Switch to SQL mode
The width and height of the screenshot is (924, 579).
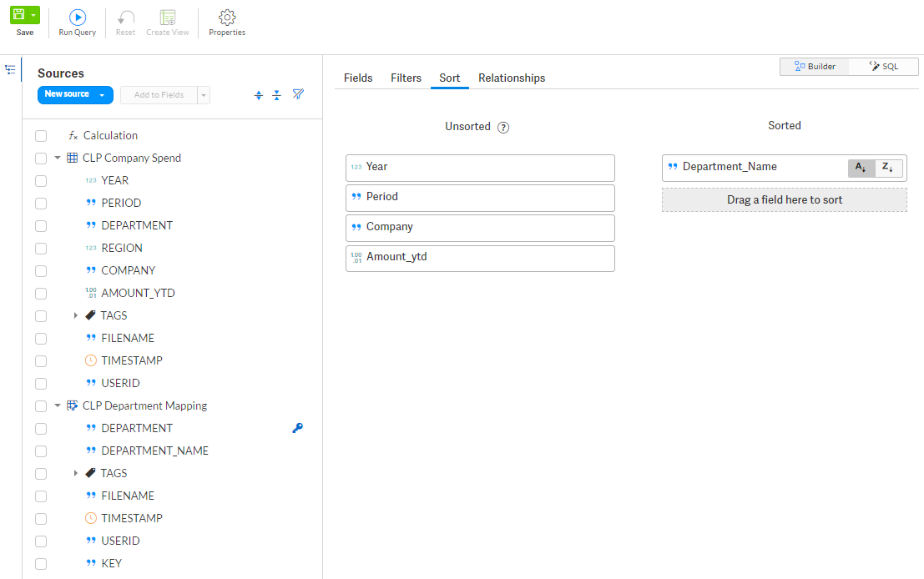(884, 67)
